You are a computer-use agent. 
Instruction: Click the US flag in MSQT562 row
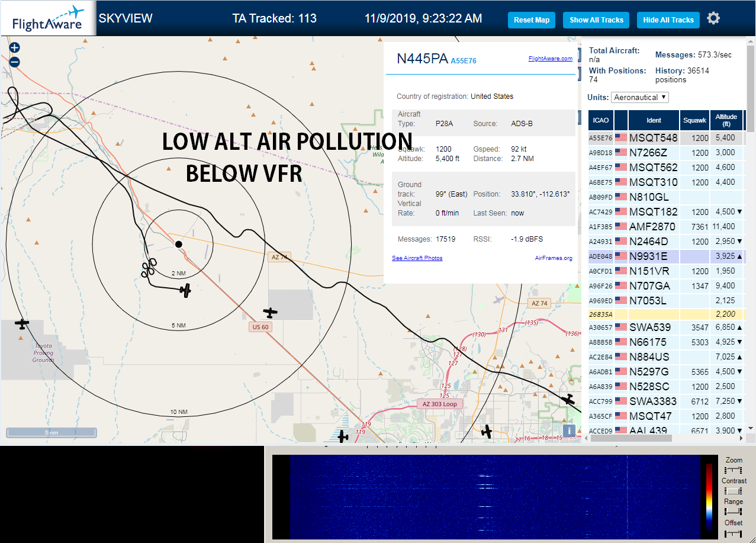pyautogui.click(x=621, y=168)
